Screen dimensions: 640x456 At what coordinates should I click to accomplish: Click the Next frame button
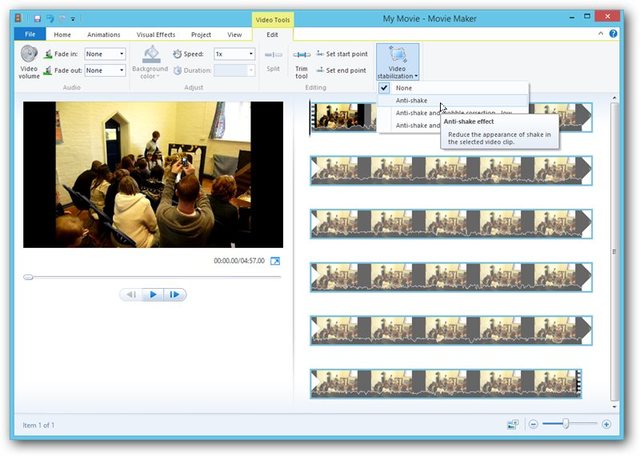pos(175,294)
